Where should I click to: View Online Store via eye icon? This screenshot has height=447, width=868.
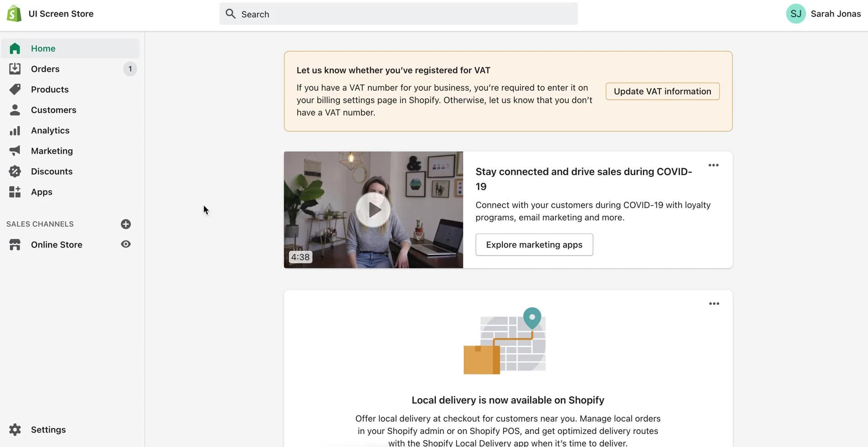click(x=126, y=244)
